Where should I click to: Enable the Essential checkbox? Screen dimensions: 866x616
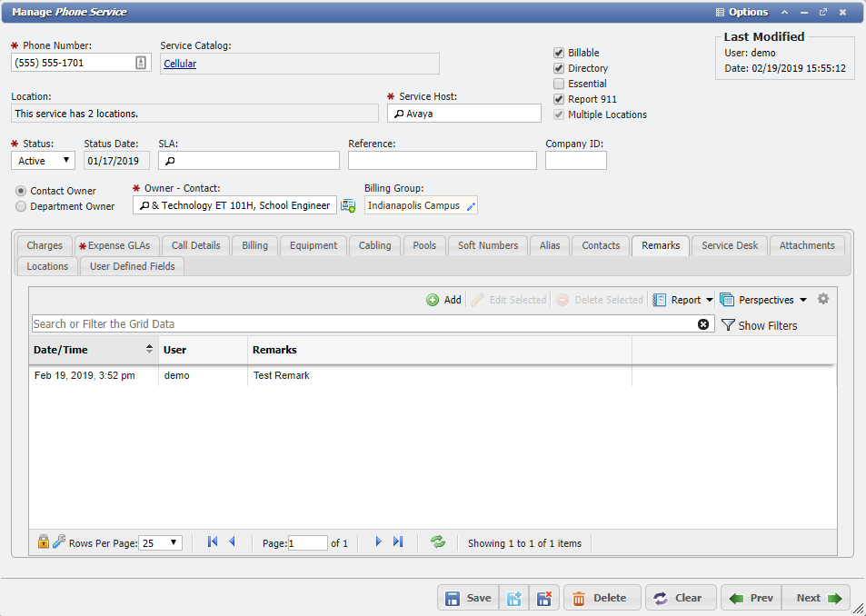pyautogui.click(x=559, y=84)
